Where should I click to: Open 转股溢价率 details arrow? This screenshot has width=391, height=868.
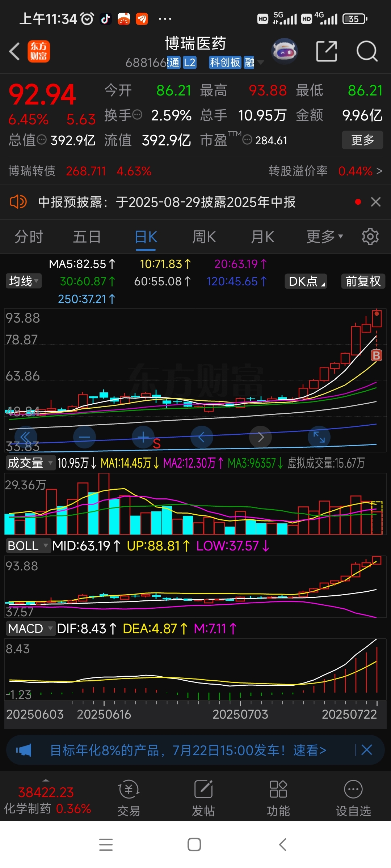pos(379,171)
